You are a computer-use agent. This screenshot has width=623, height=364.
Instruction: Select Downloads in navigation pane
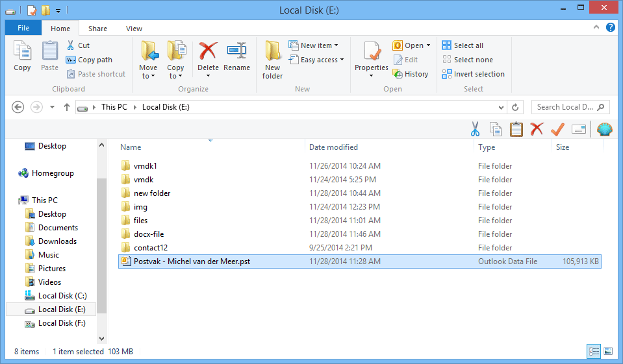[x=51, y=241]
